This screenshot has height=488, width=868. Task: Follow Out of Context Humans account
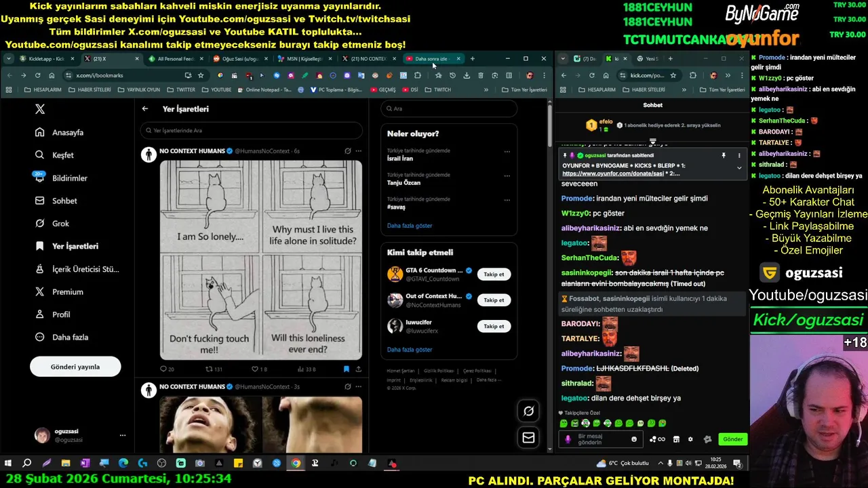(x=494, y=300)
